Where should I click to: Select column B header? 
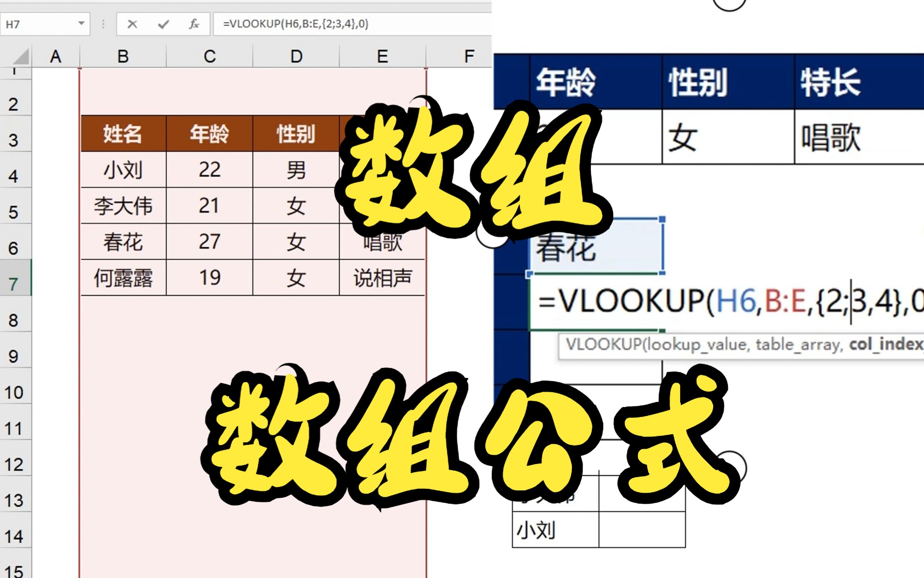(x=123, y=56)
